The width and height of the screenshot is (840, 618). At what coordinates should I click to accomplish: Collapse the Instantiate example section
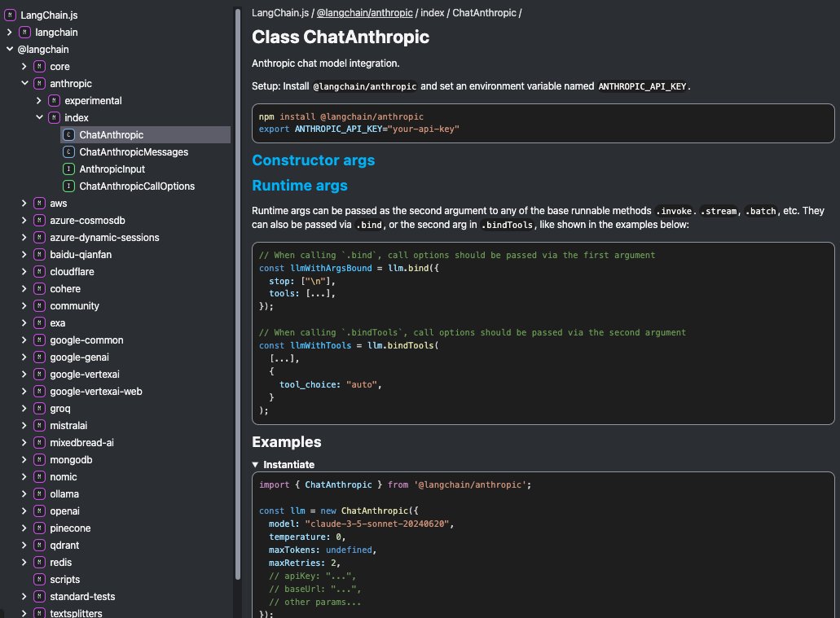[x=255, y=464]
